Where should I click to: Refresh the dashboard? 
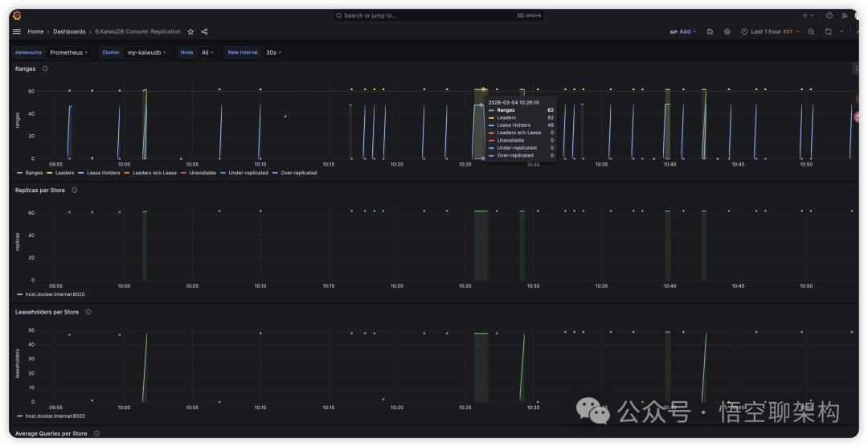(828, 31)
